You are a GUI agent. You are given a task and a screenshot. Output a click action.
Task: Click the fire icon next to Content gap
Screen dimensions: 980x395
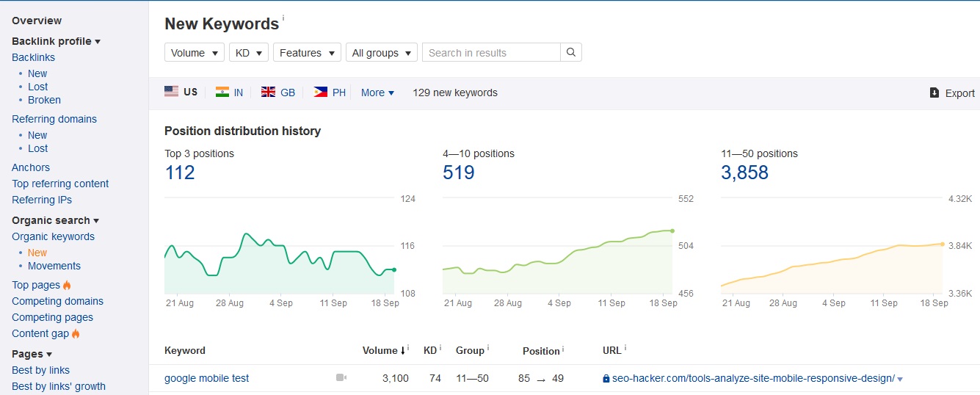pyautogui.click(x=76, y=334)
